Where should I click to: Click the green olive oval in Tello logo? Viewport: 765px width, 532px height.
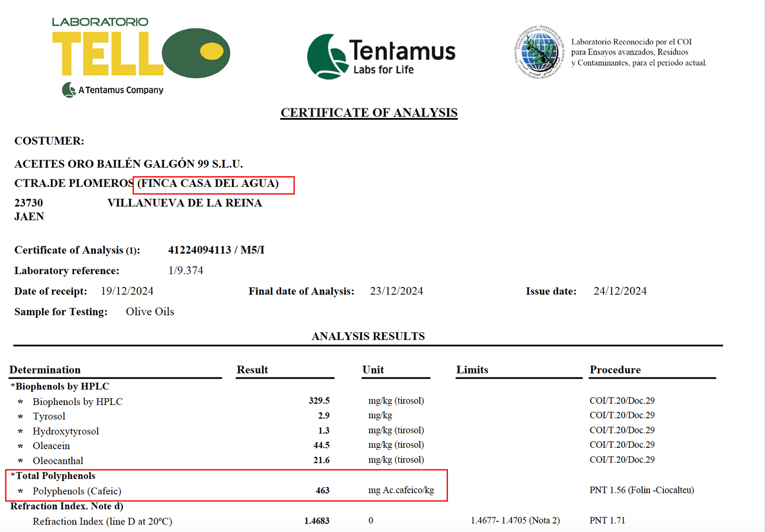195,53
